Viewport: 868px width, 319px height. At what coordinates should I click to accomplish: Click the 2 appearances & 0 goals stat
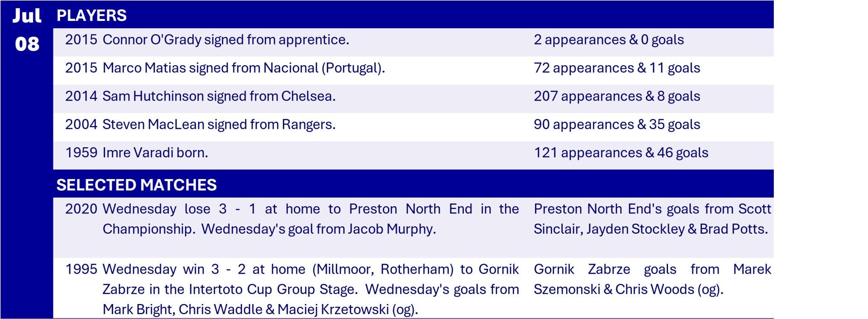(608, 40)
